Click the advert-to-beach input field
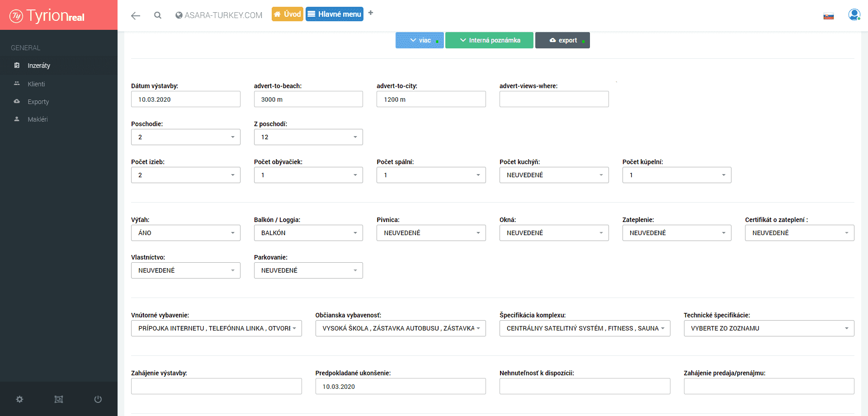The width and height of the screenshot is (868, 416). [x=308, y=99]
